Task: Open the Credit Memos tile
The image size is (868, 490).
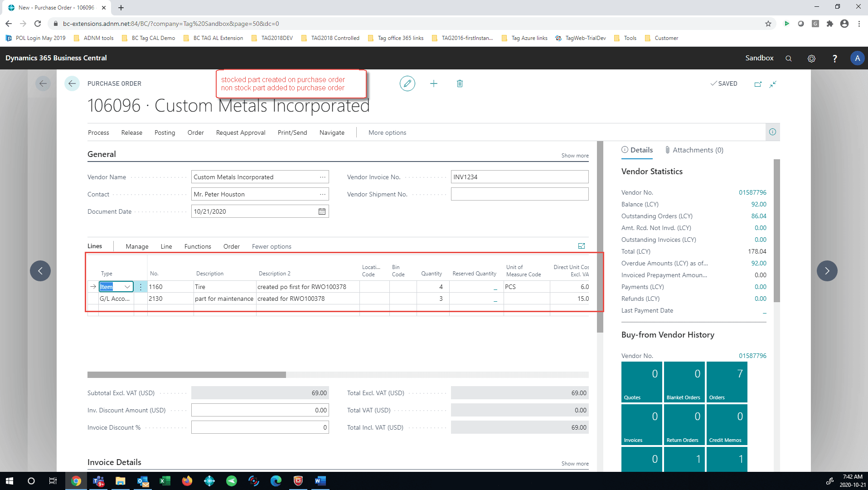Action: (x=727, y=425)
